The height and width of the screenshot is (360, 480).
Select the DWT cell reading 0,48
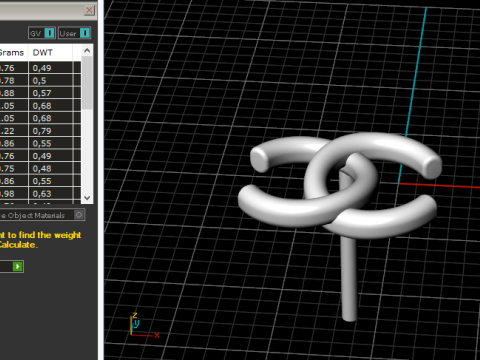tap(51, 169)
